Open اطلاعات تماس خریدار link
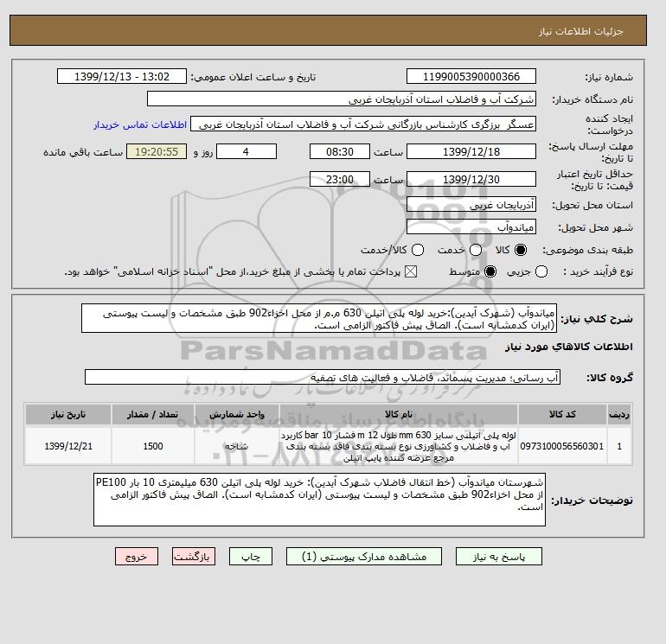The height and width of the screenshot is (644, 666). pos(140,124)
